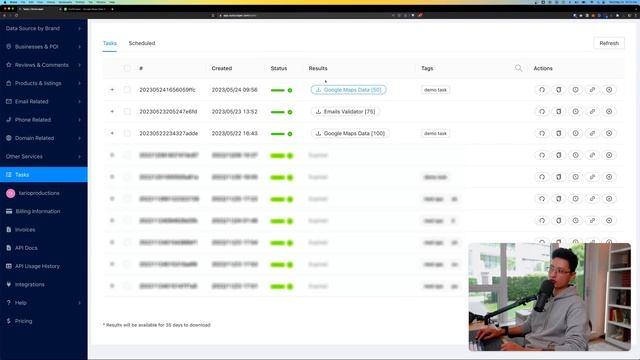Screen dimensions: 640x360
Task: Rerun the Google Maps Data [100] task
Action: [542, 133]
